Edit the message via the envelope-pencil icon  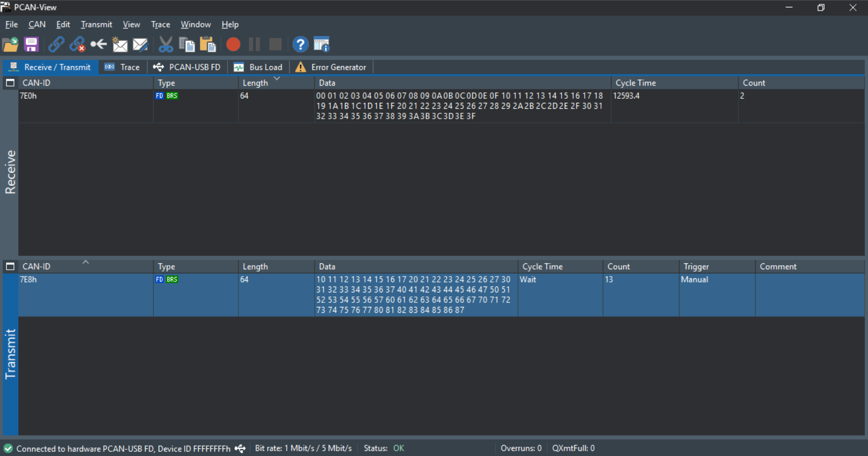click(x=141, y=44)
